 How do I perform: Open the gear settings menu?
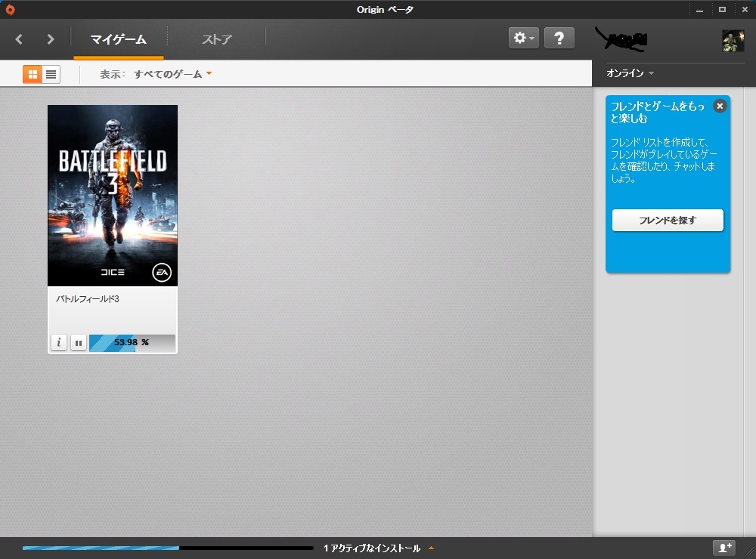pos(524,38)
